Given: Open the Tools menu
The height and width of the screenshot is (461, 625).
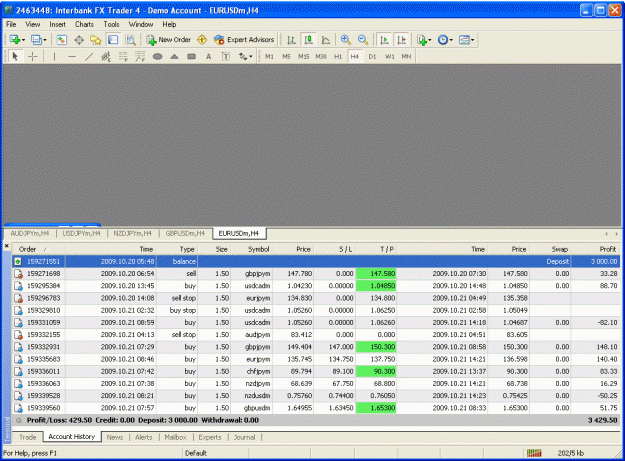Looking at the screenshot, I should click(111, 24).
